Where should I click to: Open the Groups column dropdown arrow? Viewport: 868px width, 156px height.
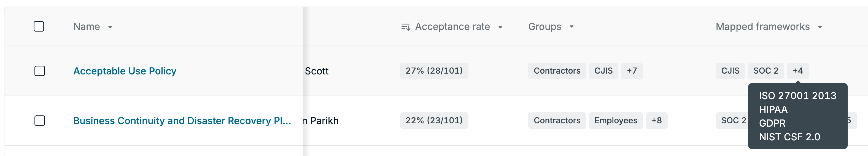(x=572, y=27)
